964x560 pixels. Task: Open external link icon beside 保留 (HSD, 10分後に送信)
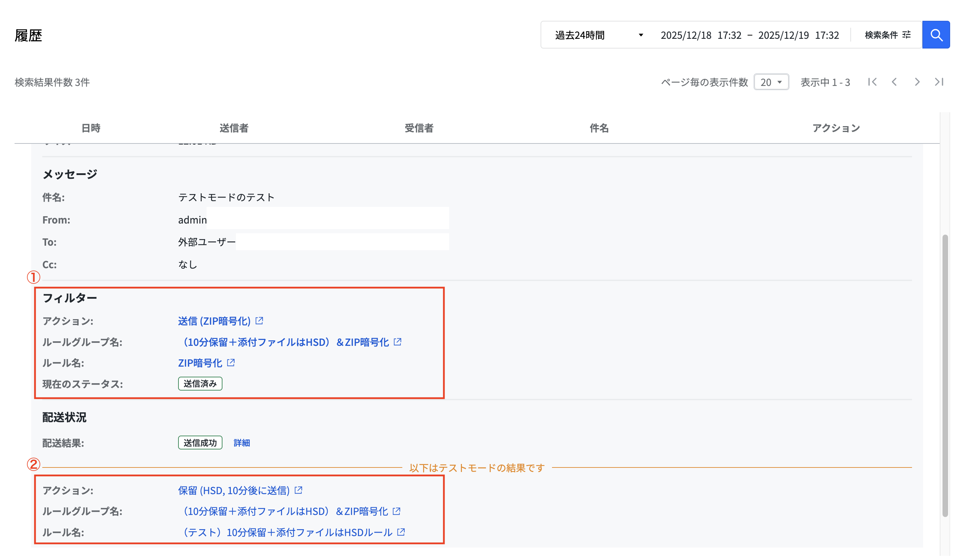pyautogui.click(x=299, y=490)
